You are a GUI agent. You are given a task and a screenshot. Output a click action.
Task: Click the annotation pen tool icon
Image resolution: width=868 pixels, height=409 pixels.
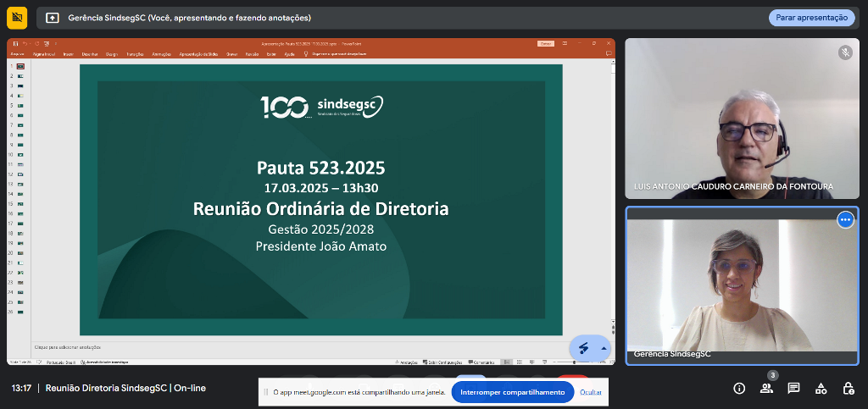click(x=583, y=348)
